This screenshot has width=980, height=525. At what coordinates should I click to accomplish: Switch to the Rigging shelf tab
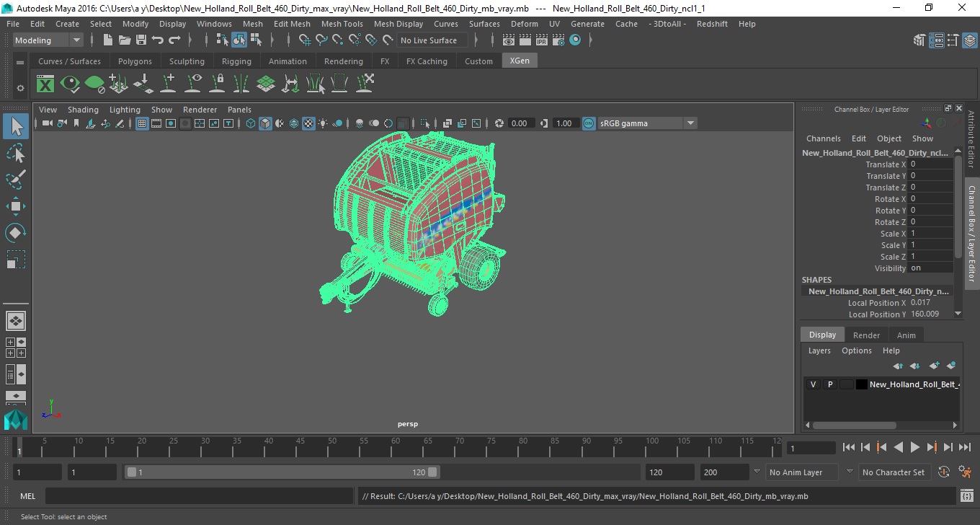click(236, 61)
